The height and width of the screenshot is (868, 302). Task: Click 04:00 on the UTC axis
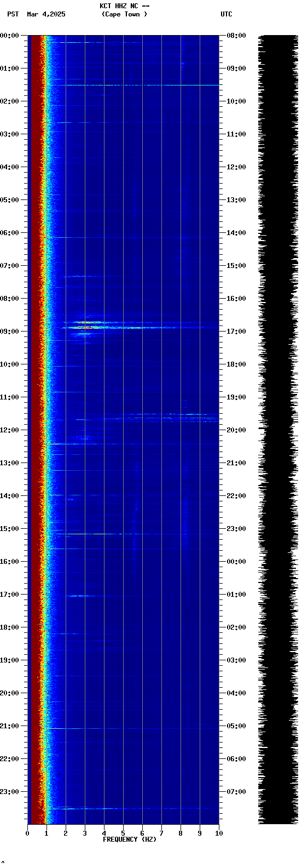[236, 693]
